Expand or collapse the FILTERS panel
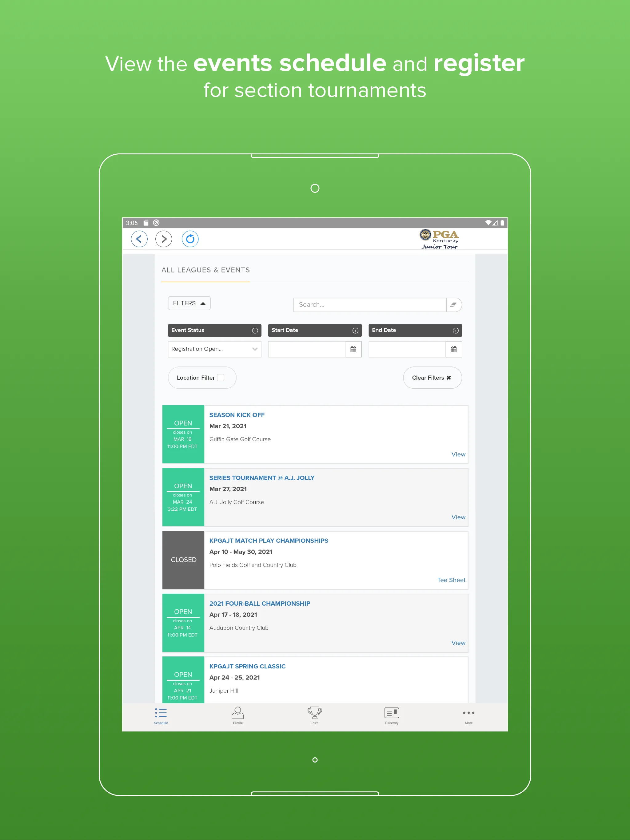The height and width of the screenshot is (840, 630). click(x=188, y=303)
